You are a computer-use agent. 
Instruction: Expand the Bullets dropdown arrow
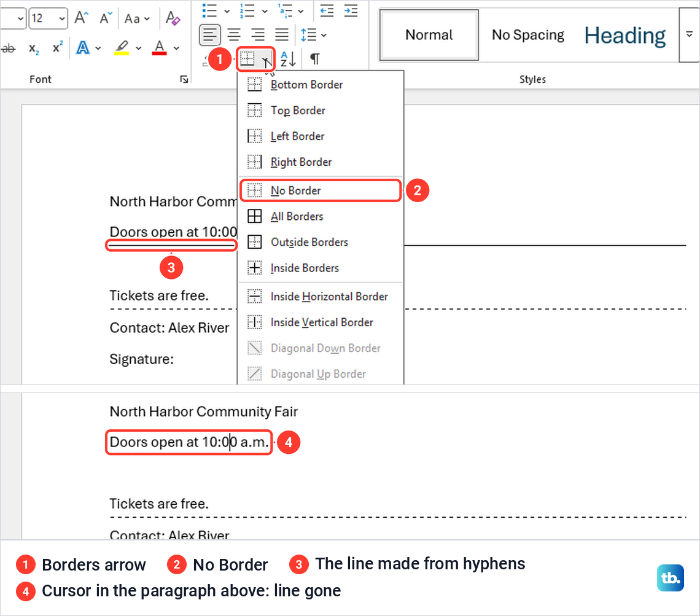coord(227,10)
